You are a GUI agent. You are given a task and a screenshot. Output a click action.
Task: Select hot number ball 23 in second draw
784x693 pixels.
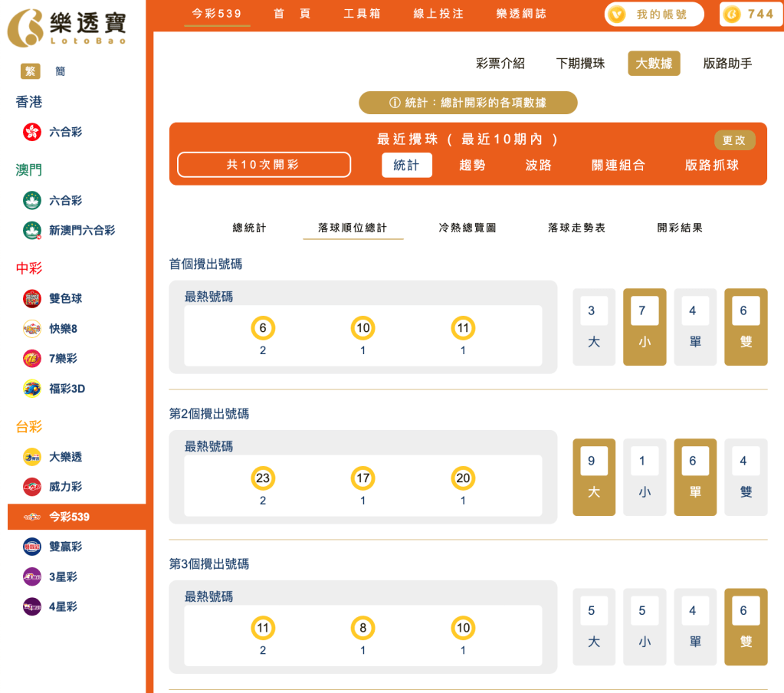(263, 478)
